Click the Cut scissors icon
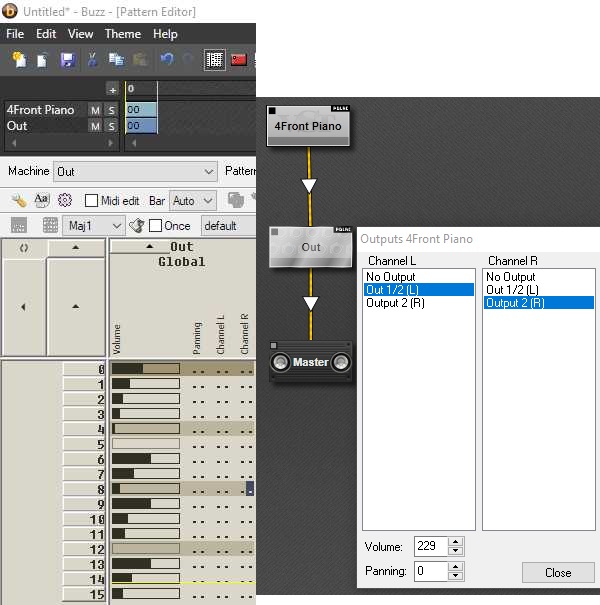600x605 pixels. 92,60
